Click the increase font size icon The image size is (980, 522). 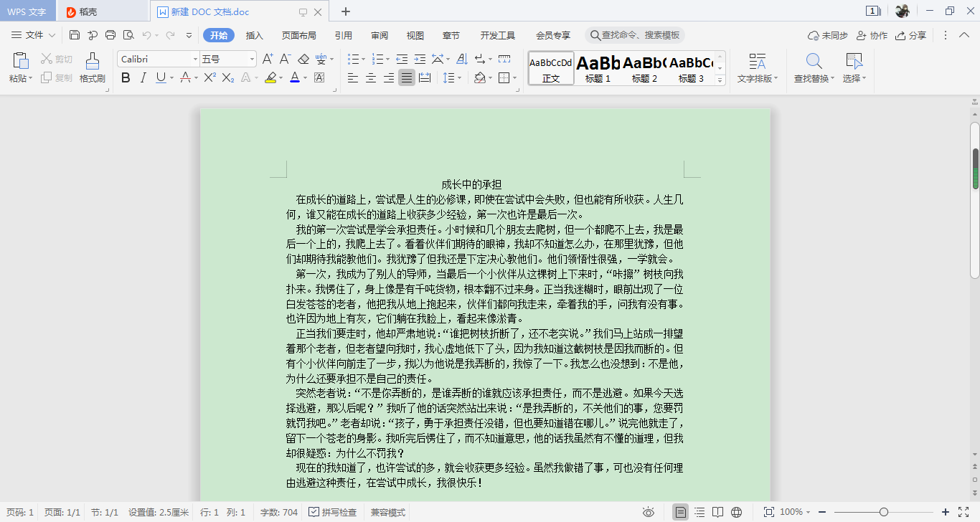coord(268,59)
